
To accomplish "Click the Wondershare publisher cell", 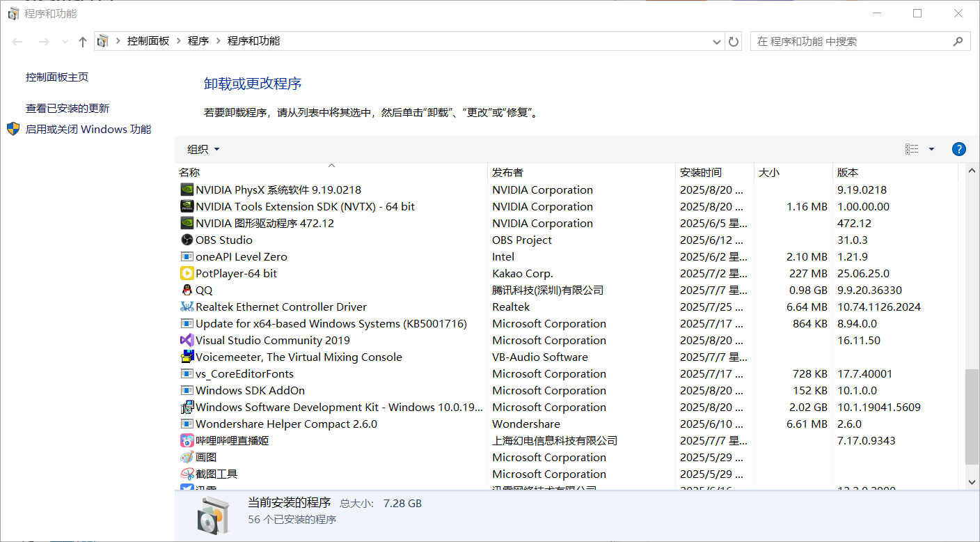I will click(526, 424).
